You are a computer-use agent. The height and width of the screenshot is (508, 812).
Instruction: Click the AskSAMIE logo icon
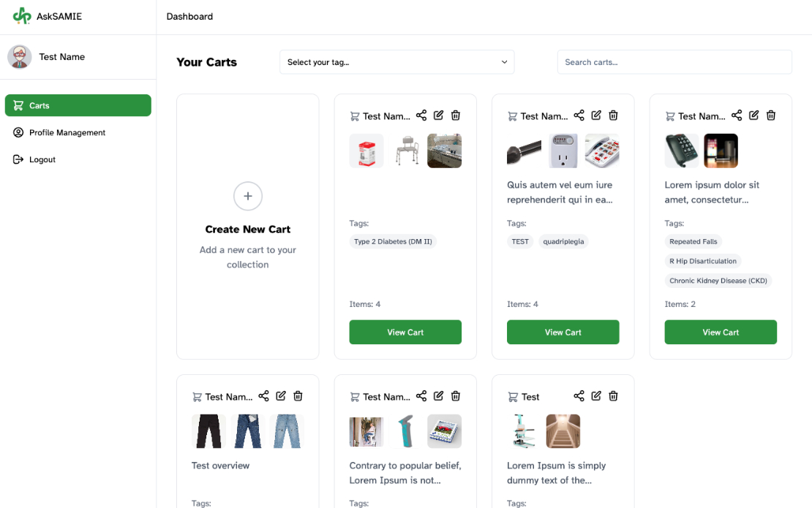tap(22, 16)
